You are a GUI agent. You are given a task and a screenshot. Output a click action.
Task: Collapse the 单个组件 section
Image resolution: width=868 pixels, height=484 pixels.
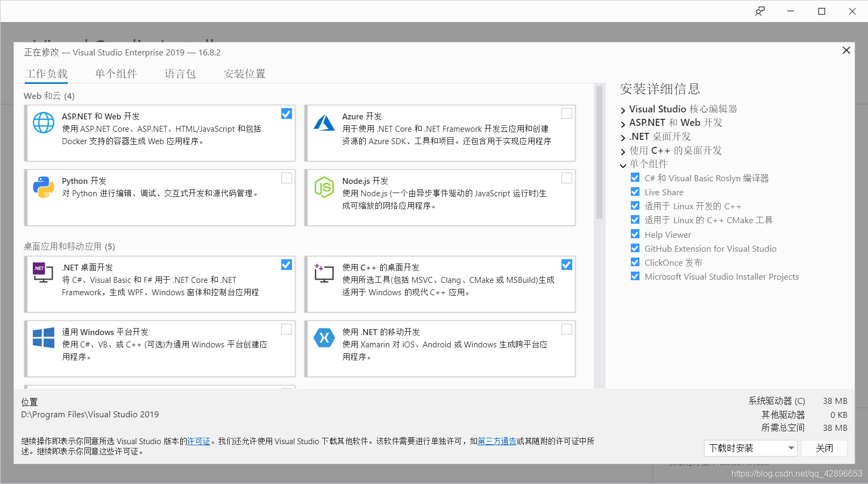click(x=623, y=165)
